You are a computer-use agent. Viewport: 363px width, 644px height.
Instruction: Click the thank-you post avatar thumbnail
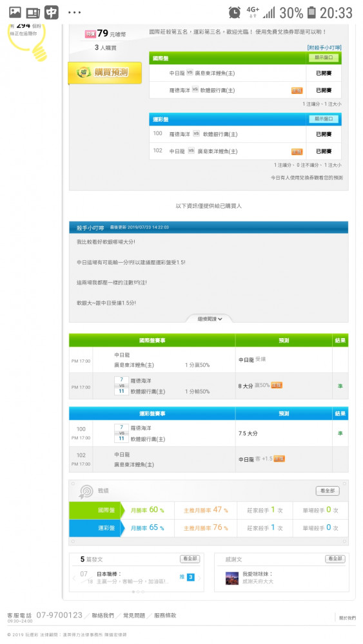tap(232, 578)
